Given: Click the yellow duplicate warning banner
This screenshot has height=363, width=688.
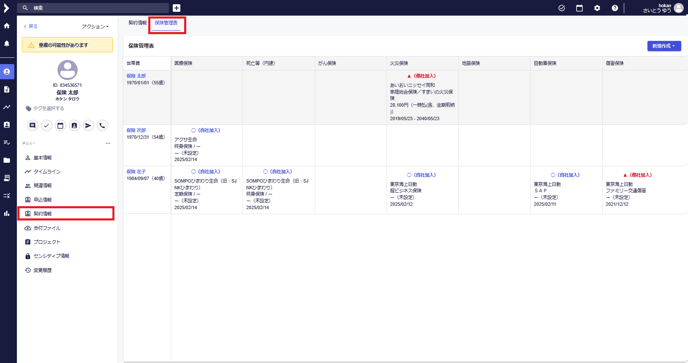Looking at the screenshot, I should click(x=67, y=45).
